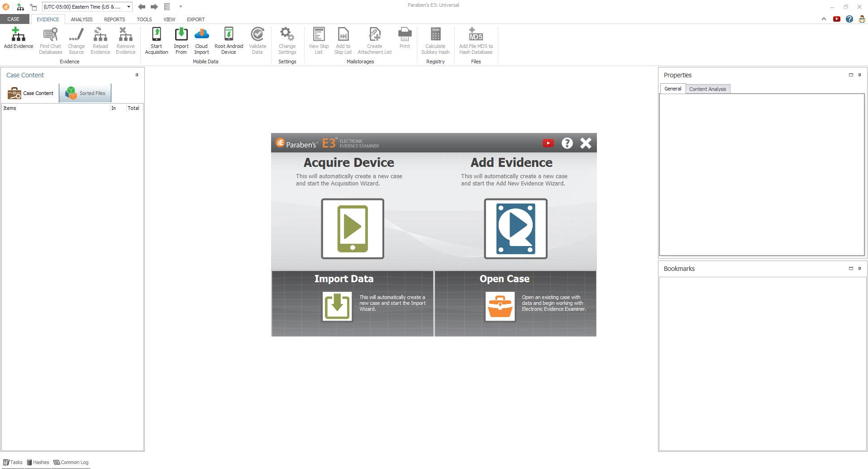The width and height of the screenshot is (868, 469).
Task: Select Reload Evidence in the ribbon
Action: (100, 41)
